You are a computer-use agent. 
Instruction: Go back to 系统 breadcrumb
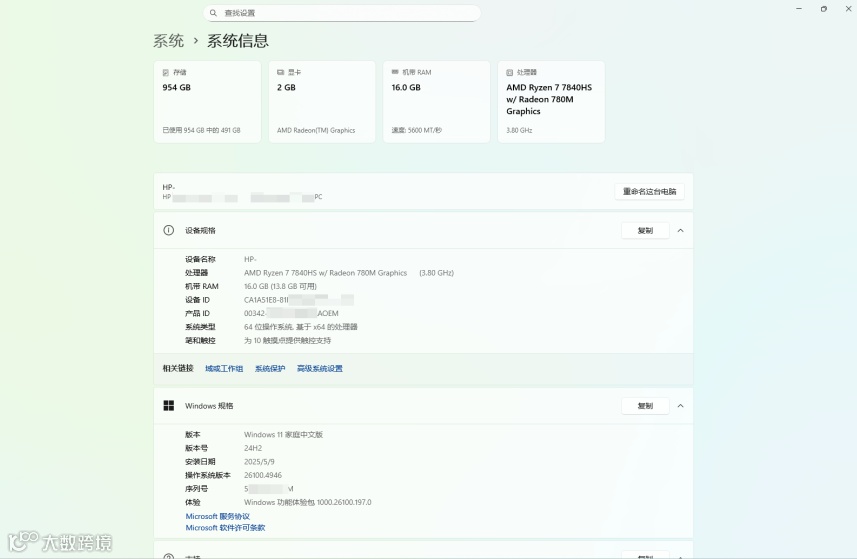168,41
